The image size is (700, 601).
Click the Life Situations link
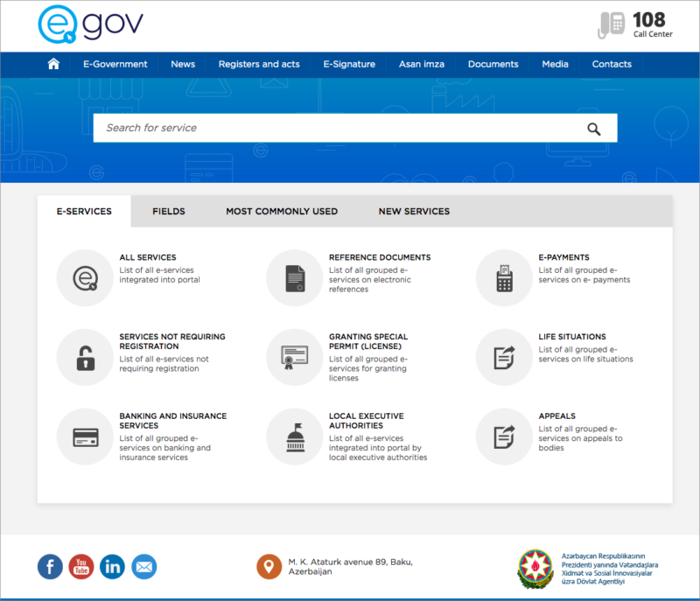click(571, 337)
